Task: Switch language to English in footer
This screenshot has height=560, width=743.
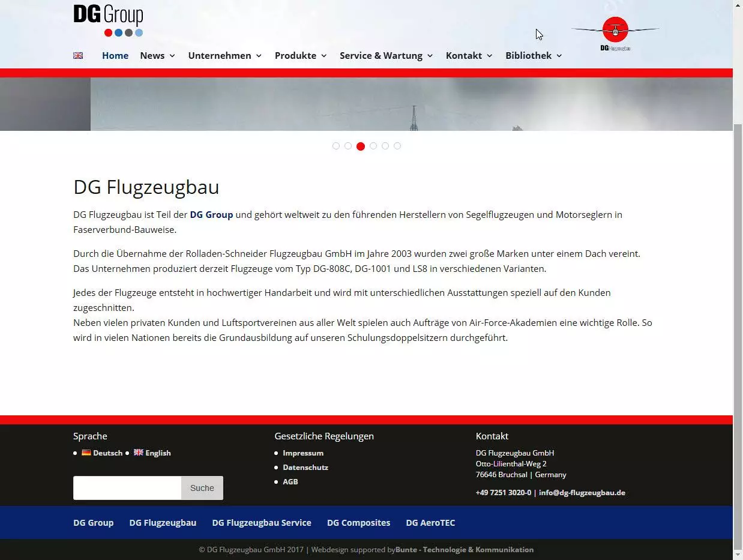Action: click(158, 453)
